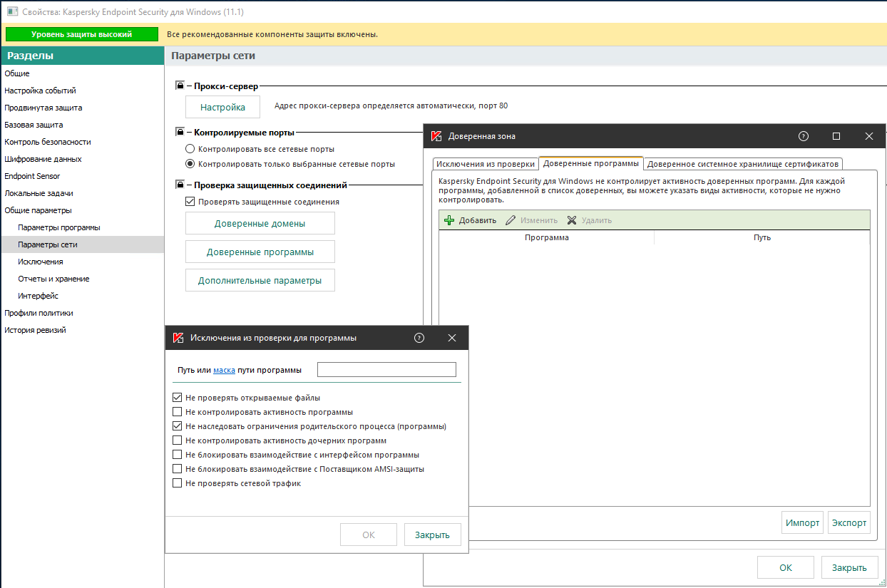
Task: Enable Не проверять сетевой трафик checkbox
Action: coord(178,483)
